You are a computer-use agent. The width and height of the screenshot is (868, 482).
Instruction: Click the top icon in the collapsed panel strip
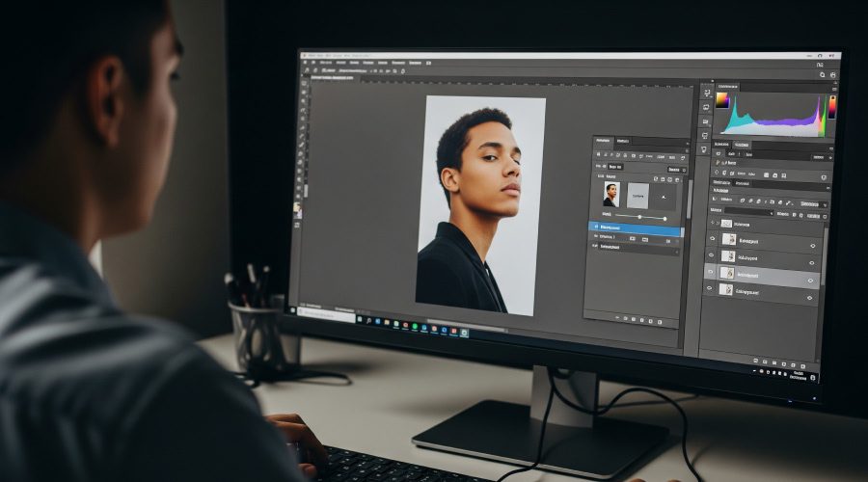point(707,92)
